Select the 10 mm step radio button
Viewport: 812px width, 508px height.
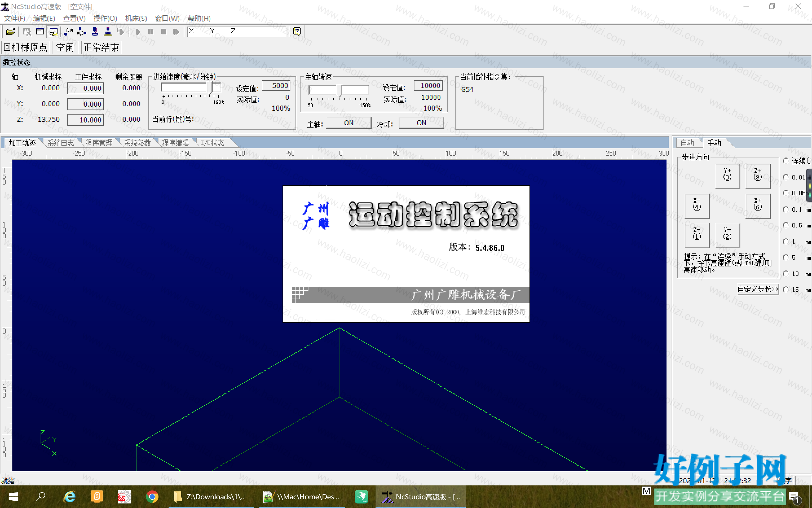[786, 273]
